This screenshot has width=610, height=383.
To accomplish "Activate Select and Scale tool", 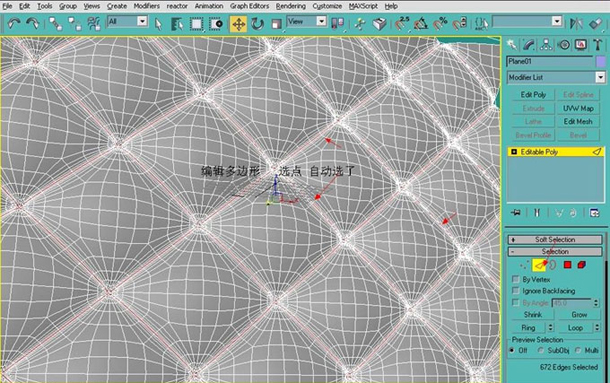I will [276, 24].
